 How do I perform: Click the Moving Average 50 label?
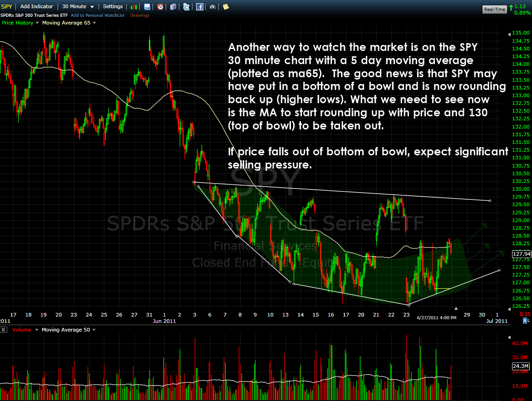(66, 330)
